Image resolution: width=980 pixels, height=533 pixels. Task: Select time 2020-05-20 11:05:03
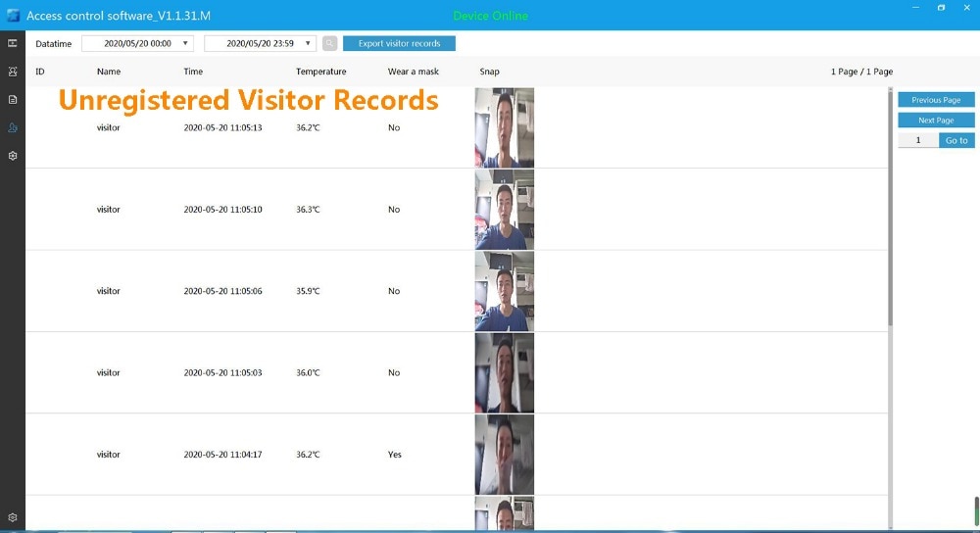(x=222, y=372)
